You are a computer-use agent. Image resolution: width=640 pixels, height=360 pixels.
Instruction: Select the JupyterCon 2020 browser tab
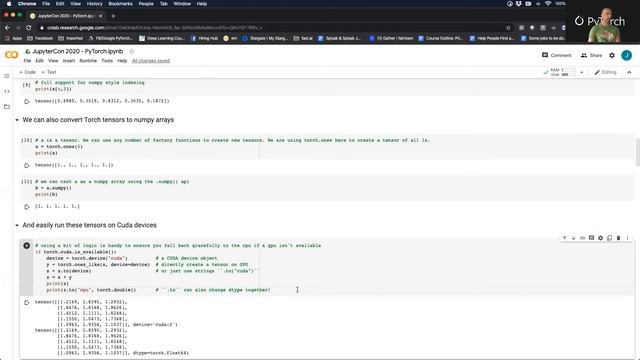pyautogui.click(x=65, y=16)
